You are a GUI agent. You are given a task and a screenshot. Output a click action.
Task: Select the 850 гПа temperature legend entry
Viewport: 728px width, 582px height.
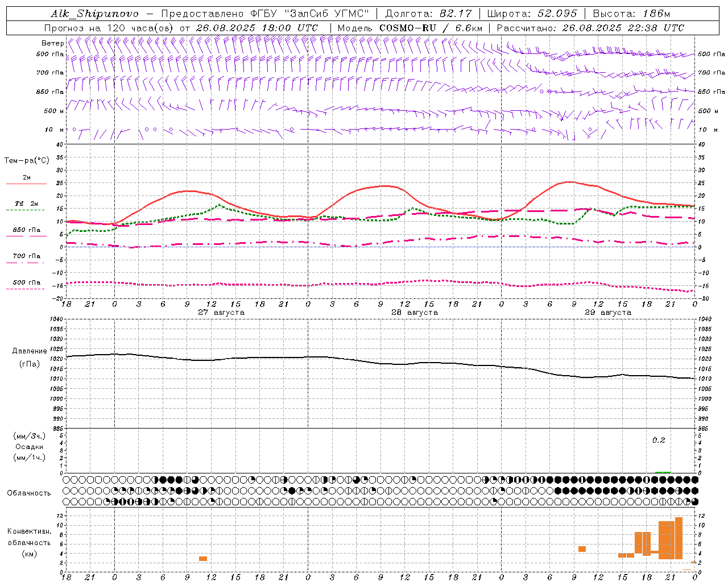coord(26,232)
